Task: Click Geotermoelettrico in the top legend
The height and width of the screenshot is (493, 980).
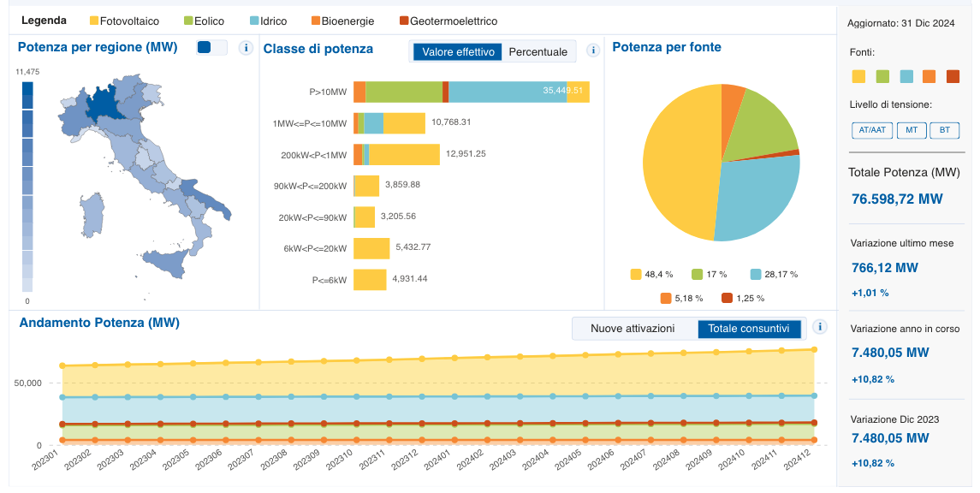Action: pos(448,21)
